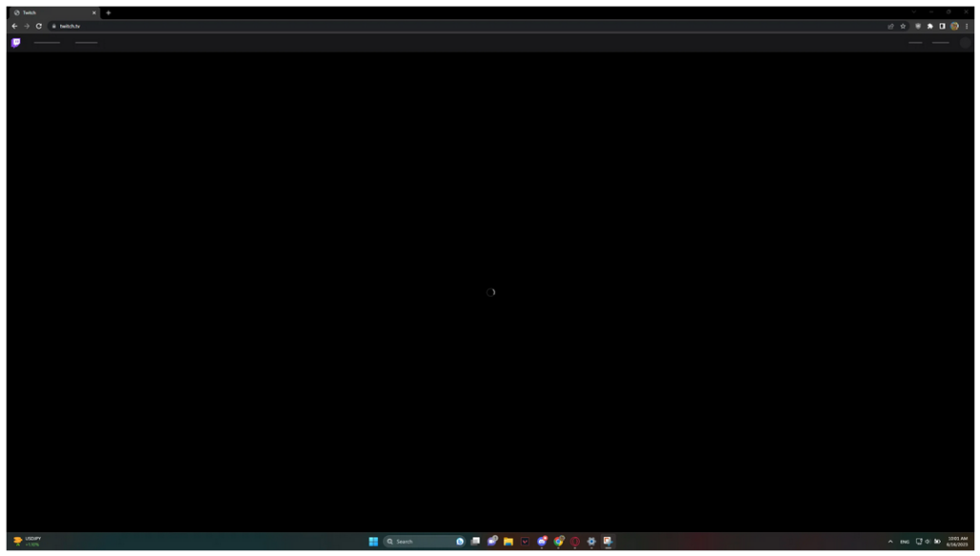Open the share page icon in address bar

click(x=891, y=26)
